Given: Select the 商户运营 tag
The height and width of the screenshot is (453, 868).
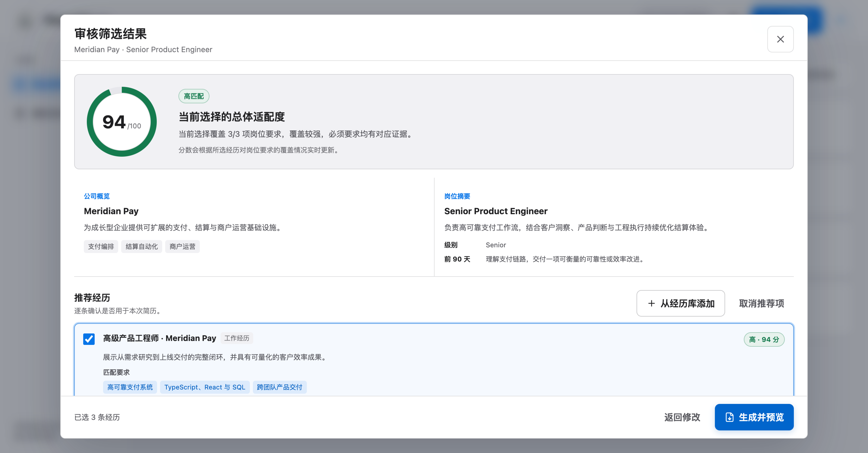Looking at the screenshot, I should pos(182,247).
